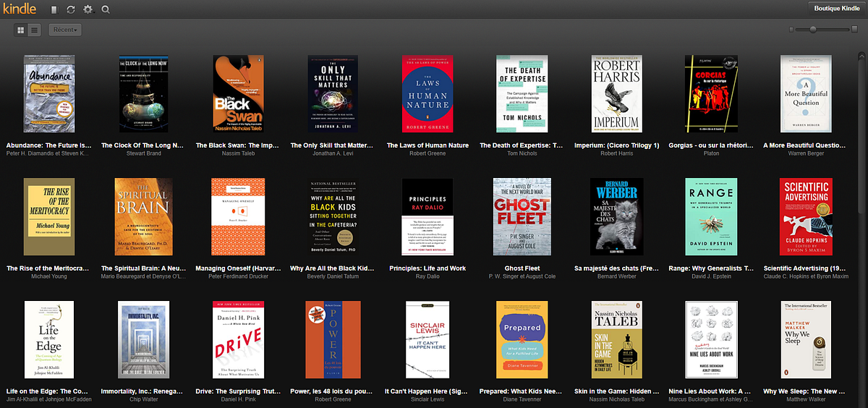Switch to grid view

pyautogui.click(x=20, y=30)
